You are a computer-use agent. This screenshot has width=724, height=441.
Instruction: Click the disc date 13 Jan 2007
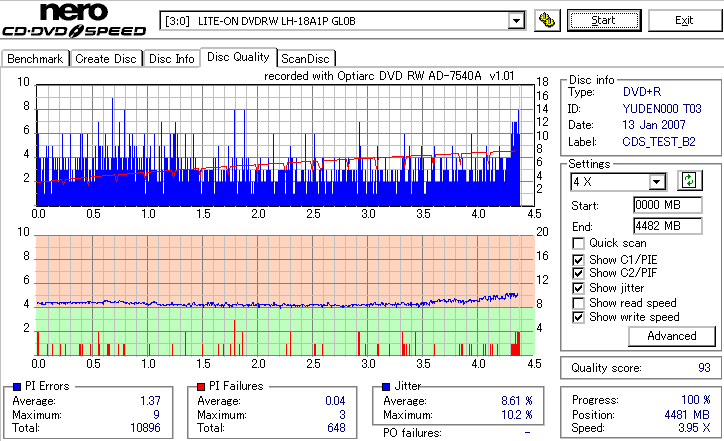[654, 125]
